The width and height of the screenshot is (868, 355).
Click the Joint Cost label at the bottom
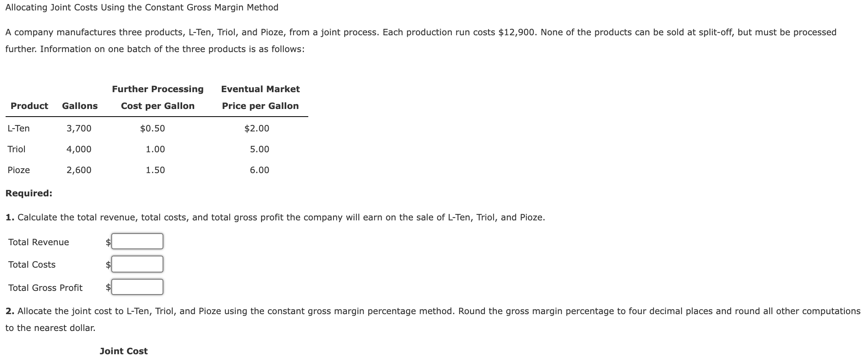pyautogui.click(x=123, y=351)
